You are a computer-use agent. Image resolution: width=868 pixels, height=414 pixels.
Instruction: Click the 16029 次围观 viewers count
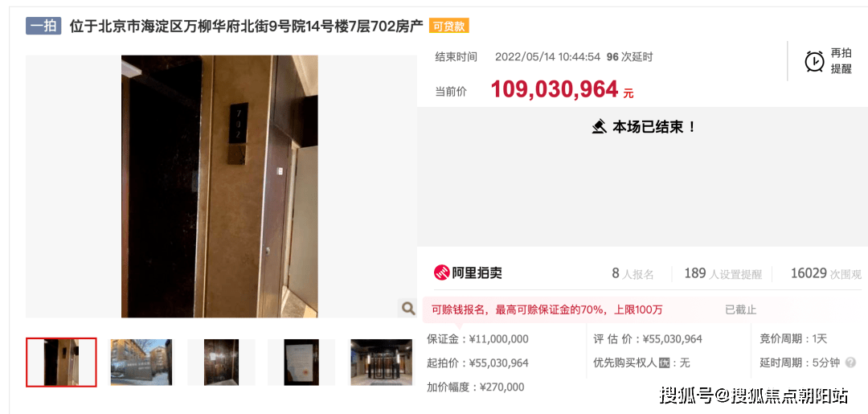pyautogui.click(x=826, y=273)
